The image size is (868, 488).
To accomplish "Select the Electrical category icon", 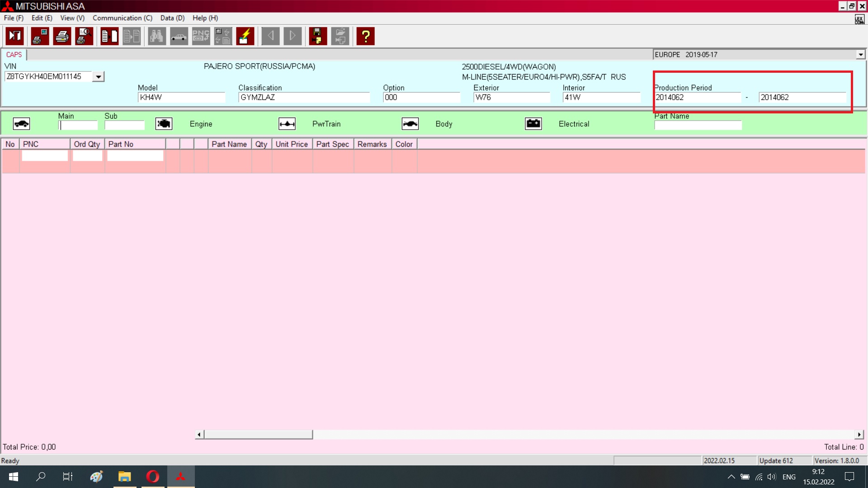I will 533,124.
